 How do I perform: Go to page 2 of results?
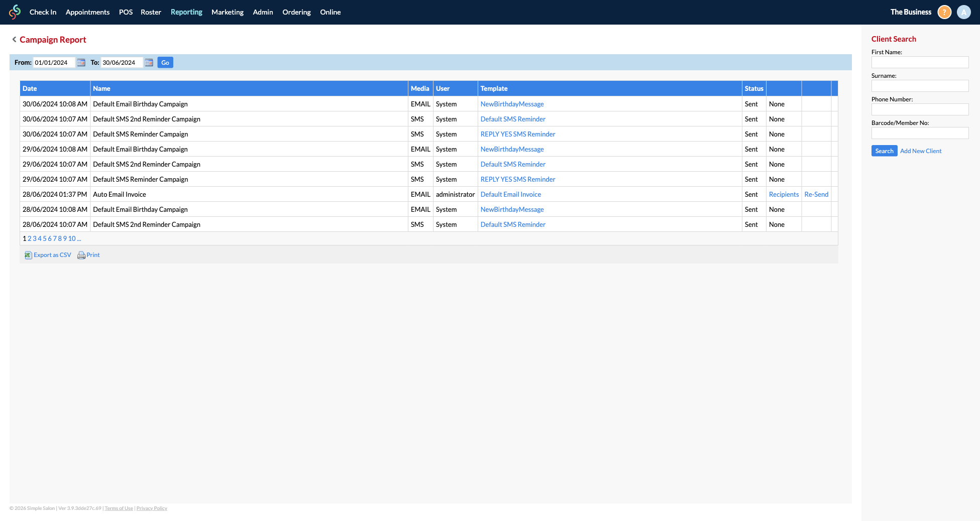[x=30, y=239]
